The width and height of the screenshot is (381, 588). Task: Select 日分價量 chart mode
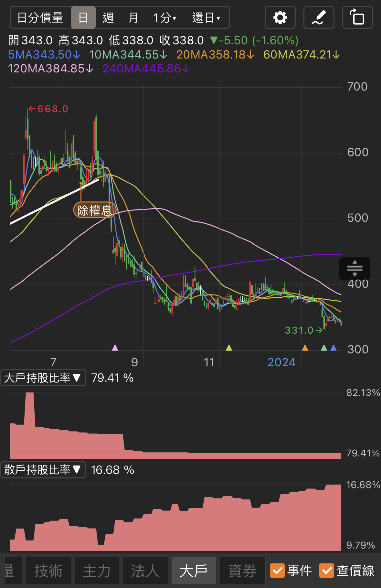(40, 17)
